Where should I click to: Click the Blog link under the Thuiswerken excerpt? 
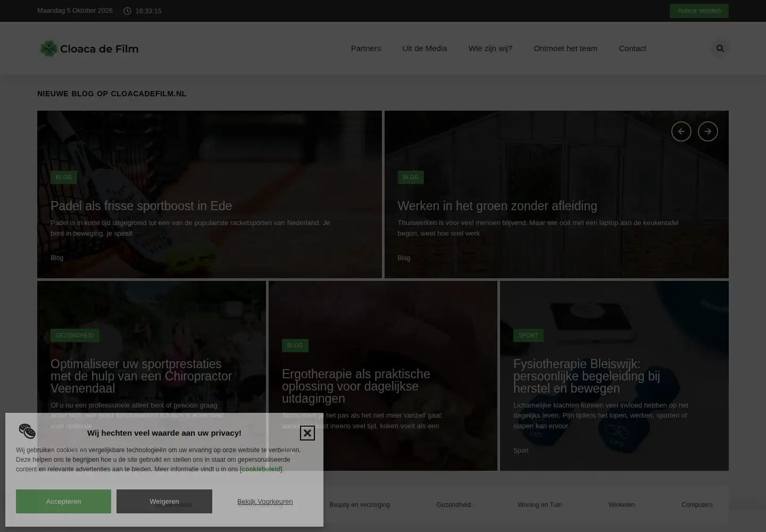click(x=404, y=258)
